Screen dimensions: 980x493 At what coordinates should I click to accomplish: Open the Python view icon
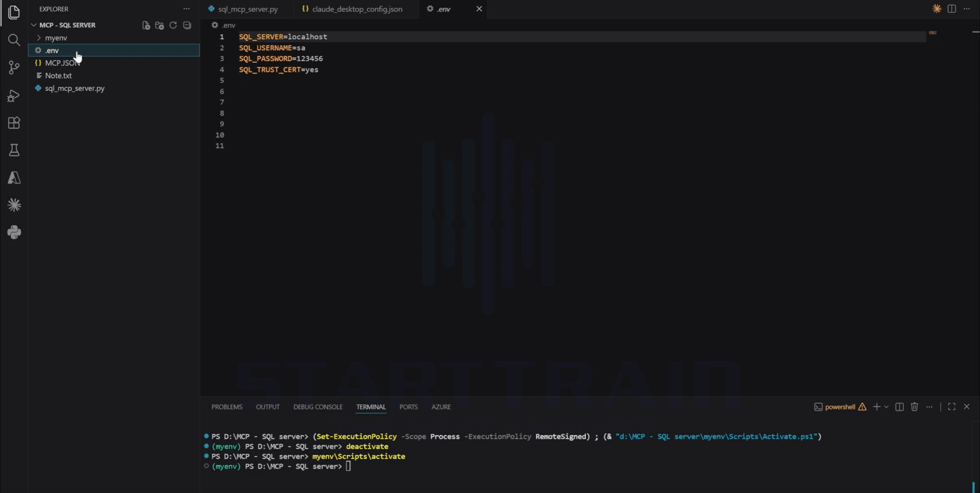pyautogui.click(x=14, y=233)
